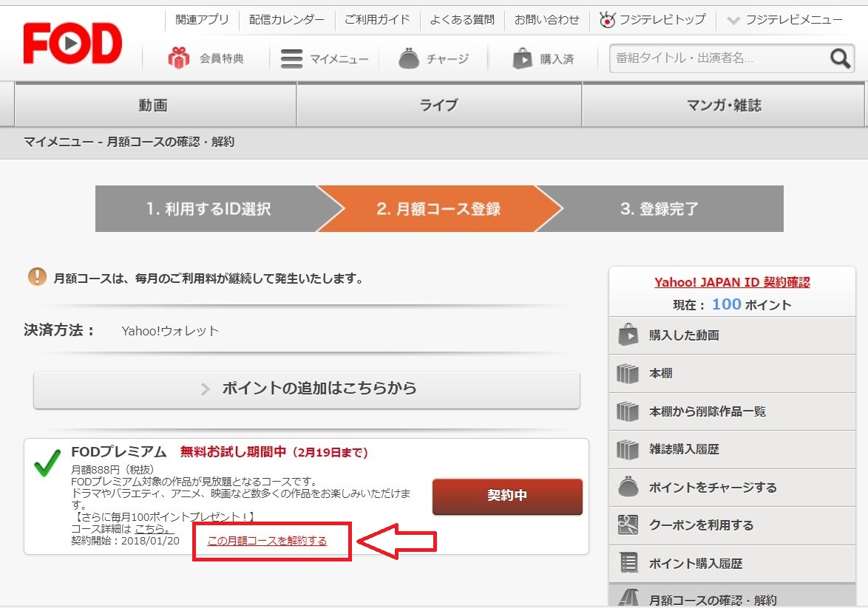Viewport: 868px width, 608px height.
Task: Select 月額コースの確認・解約 in sidebar
Action: pos(733,595)
